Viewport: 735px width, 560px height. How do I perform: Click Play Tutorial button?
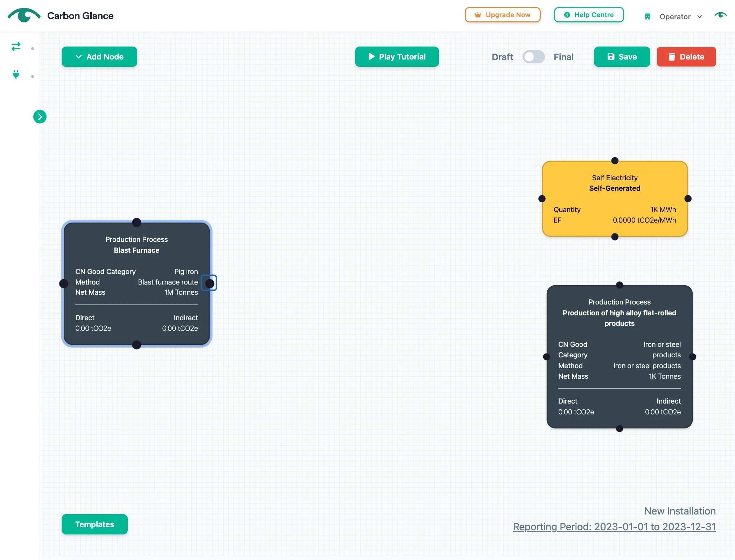pyautogui.click(x=397, y=57)
